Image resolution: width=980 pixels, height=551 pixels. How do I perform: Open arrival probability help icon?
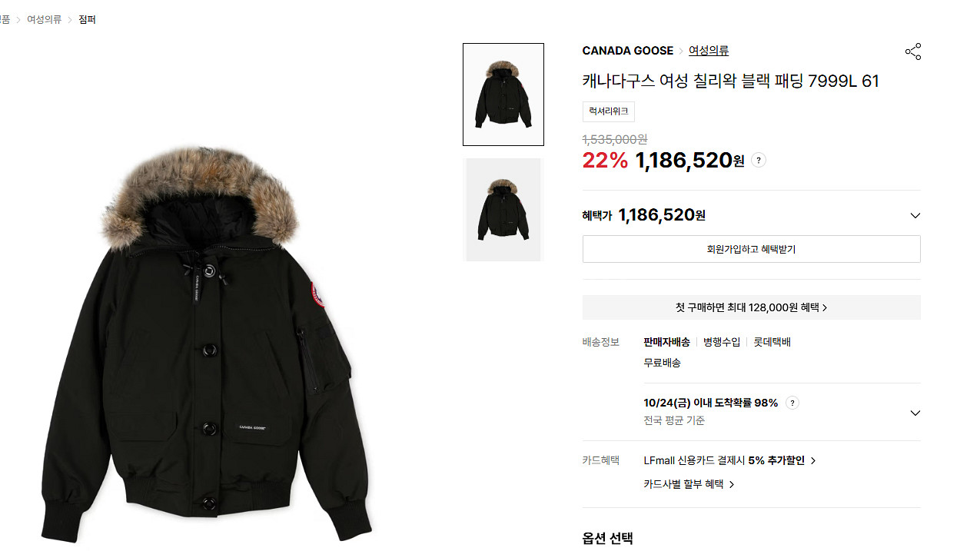(792, 403)
